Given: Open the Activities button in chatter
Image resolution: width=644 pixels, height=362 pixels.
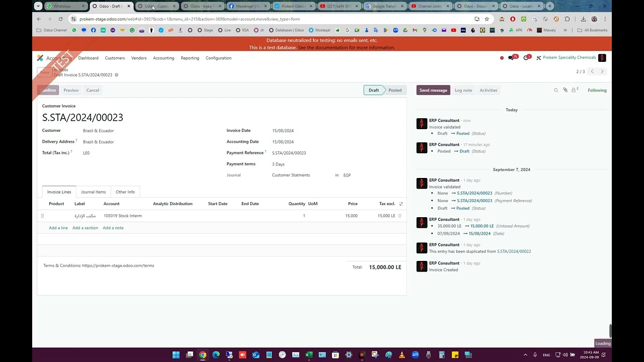Looking at the screenshot, I should (488, 90).
